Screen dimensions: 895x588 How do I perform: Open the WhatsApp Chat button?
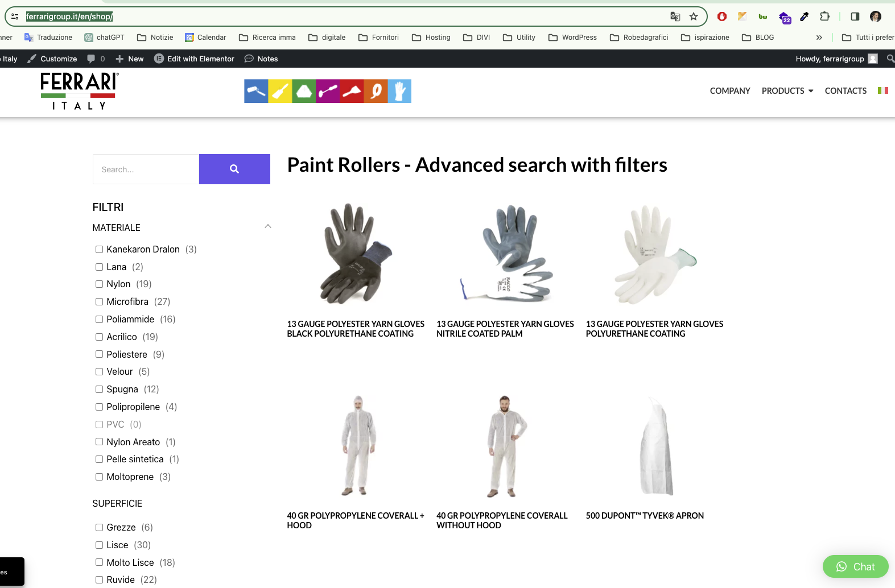click(x=855, y=566)
